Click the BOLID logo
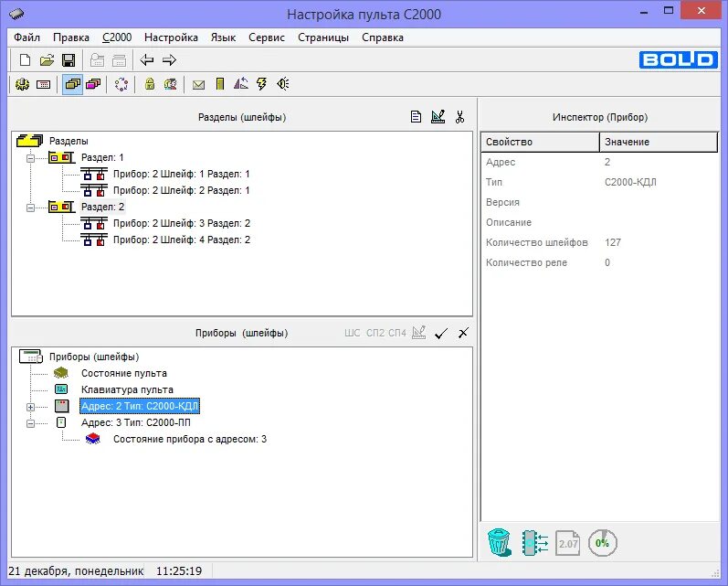 pyautogui.click(x=679, y=60)
